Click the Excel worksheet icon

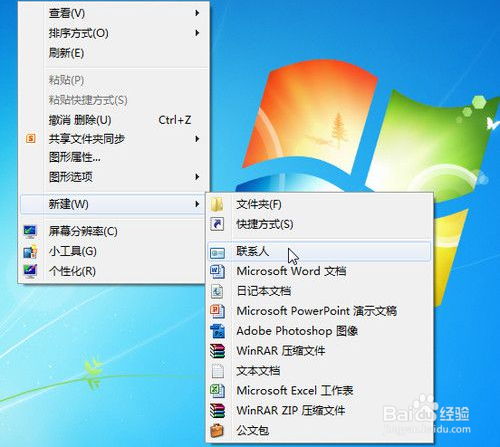click(x=217, y=391)
